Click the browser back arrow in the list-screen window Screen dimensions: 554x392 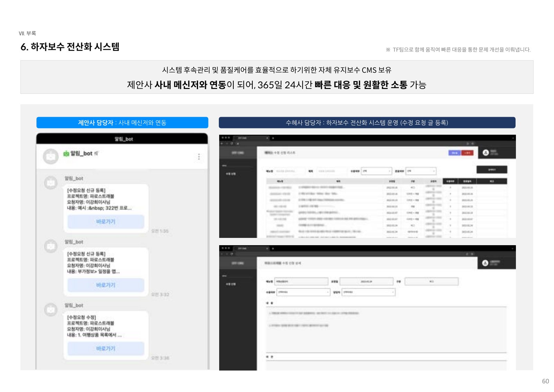[x=222, y=143]
